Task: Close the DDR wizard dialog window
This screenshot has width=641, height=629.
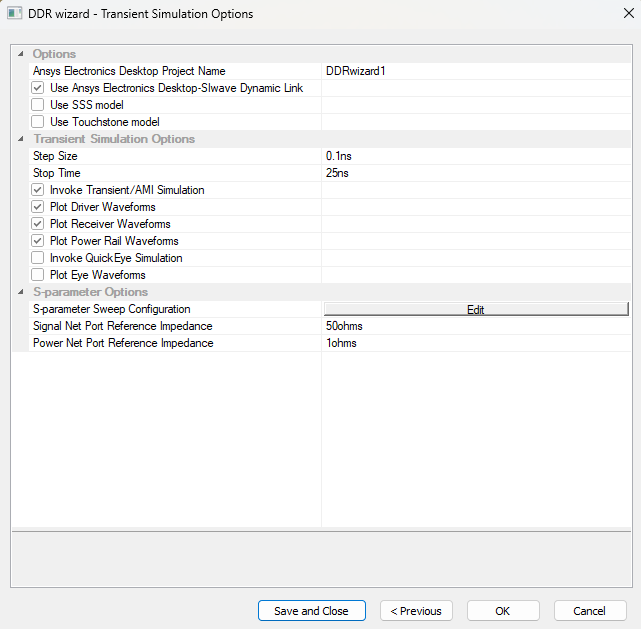Action: pos(617,14)
